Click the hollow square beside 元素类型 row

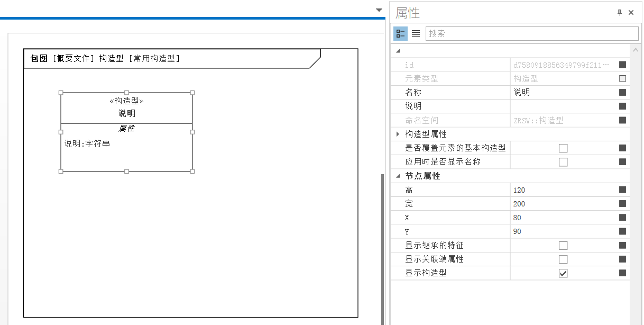622,78
